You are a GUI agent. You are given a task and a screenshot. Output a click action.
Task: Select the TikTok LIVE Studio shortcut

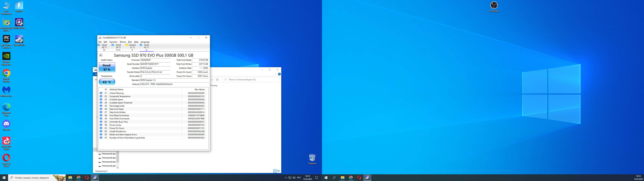click(x=6, y=143)
